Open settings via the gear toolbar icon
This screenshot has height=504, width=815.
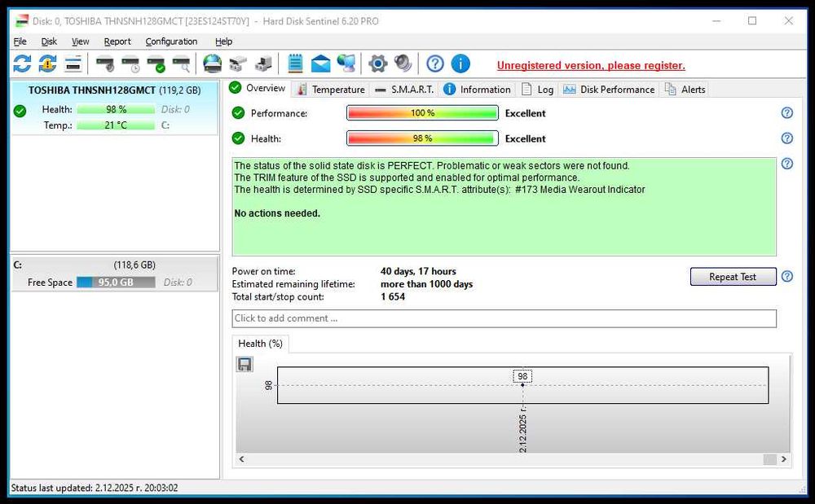[378, 64]
